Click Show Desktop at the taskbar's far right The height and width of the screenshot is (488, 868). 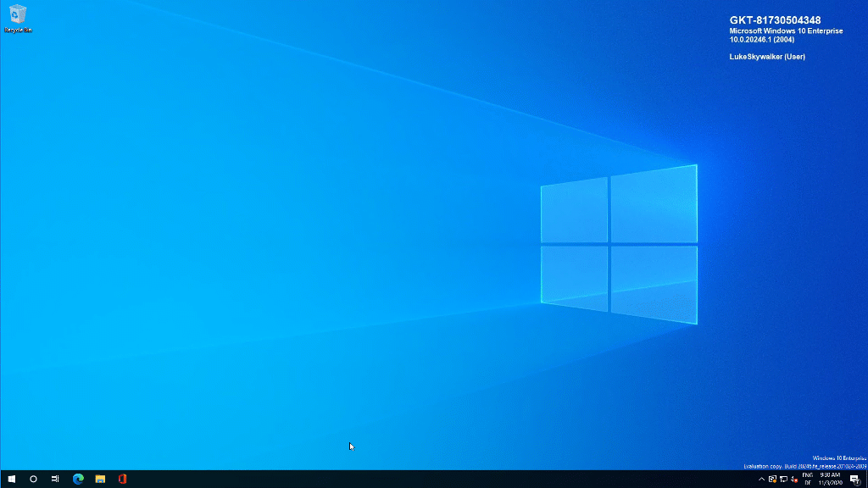tap(866, 479)
